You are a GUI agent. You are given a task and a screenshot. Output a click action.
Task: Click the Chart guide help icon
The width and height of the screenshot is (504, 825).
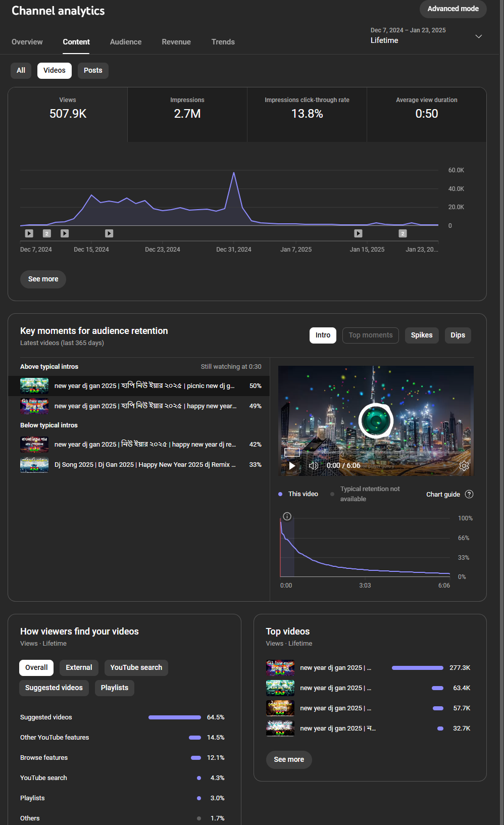click(469, 494)
